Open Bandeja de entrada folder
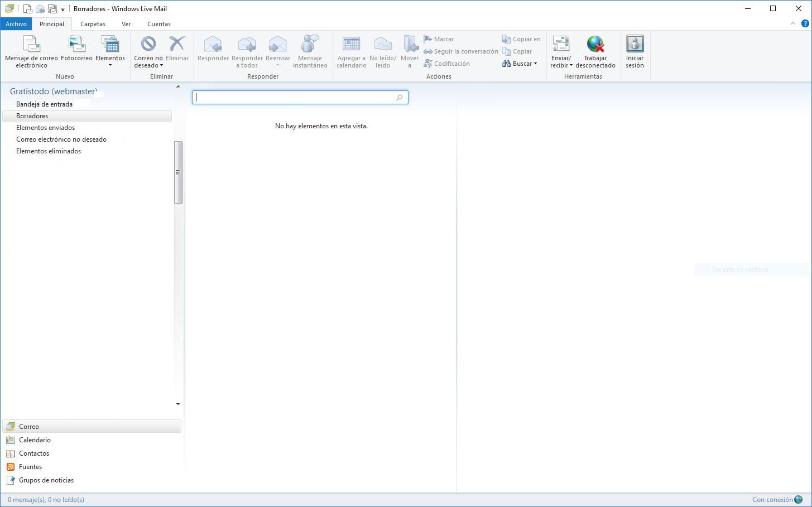The height and width of the screenshot is (507, 812). click(x=44, y=104)
